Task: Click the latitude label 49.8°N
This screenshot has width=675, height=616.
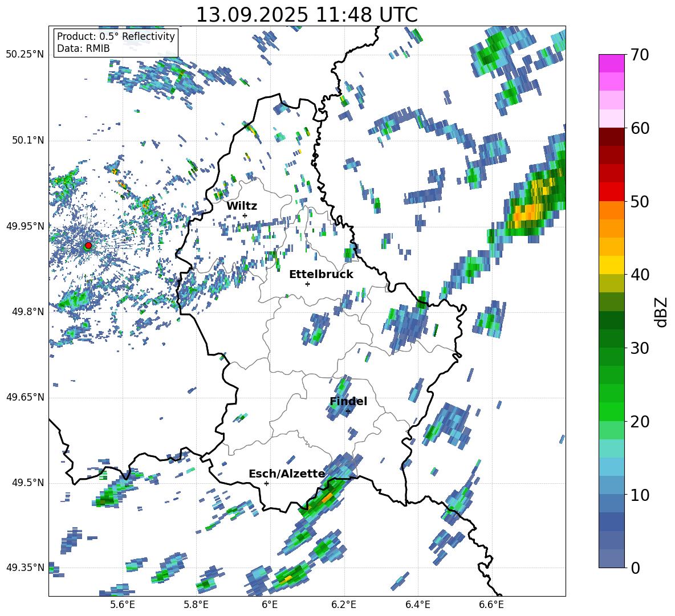Action: click(x=27, y=312)
